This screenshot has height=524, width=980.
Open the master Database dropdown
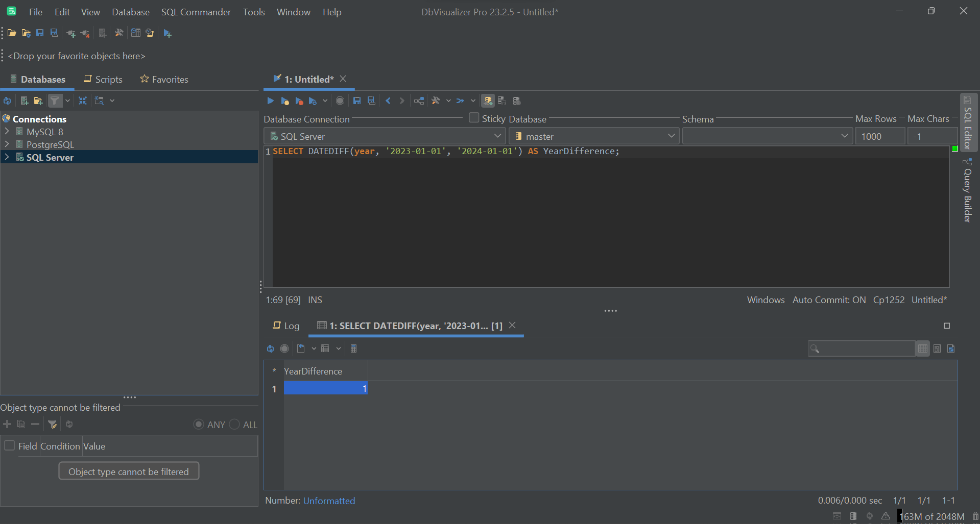coord(671,136)
